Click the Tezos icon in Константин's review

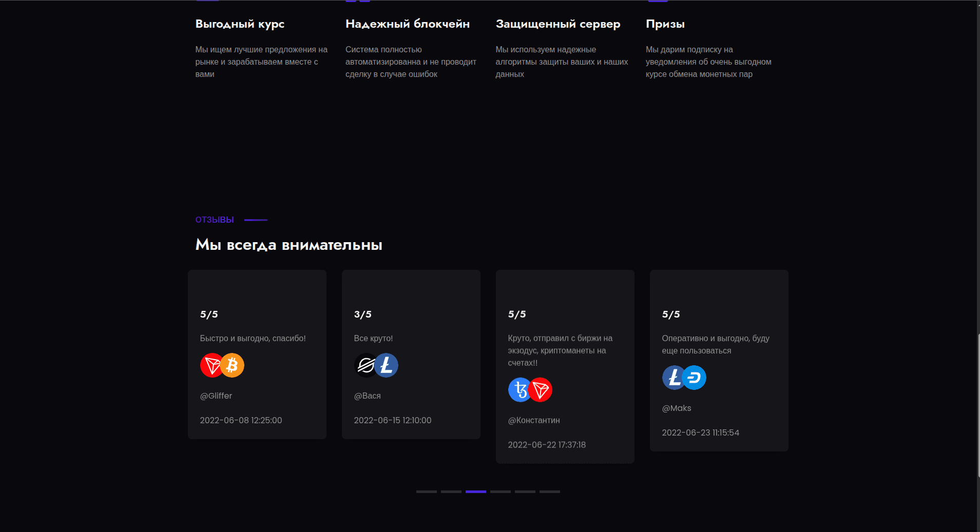coord(519,390)
